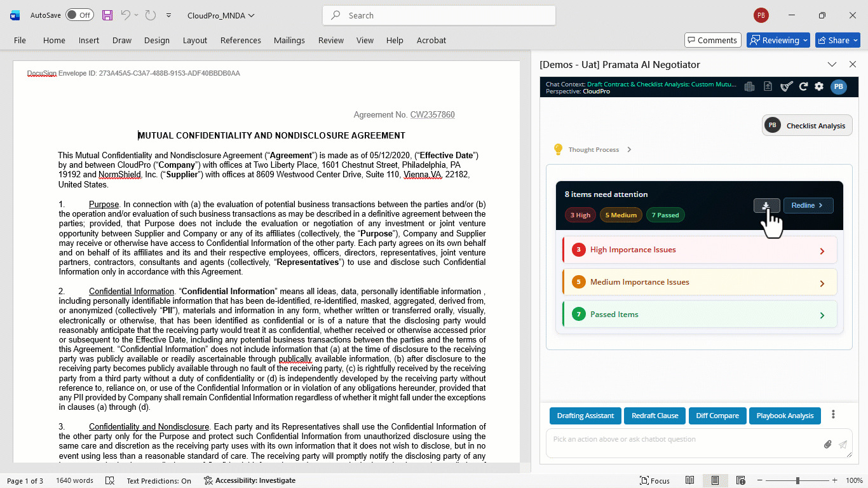Toggle Text Predictions in status bar

click(x=159, y=481)
